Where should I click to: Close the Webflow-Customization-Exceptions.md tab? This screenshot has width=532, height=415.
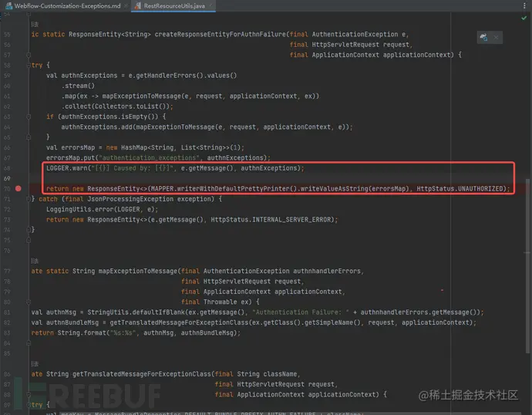tap(126, 5)
